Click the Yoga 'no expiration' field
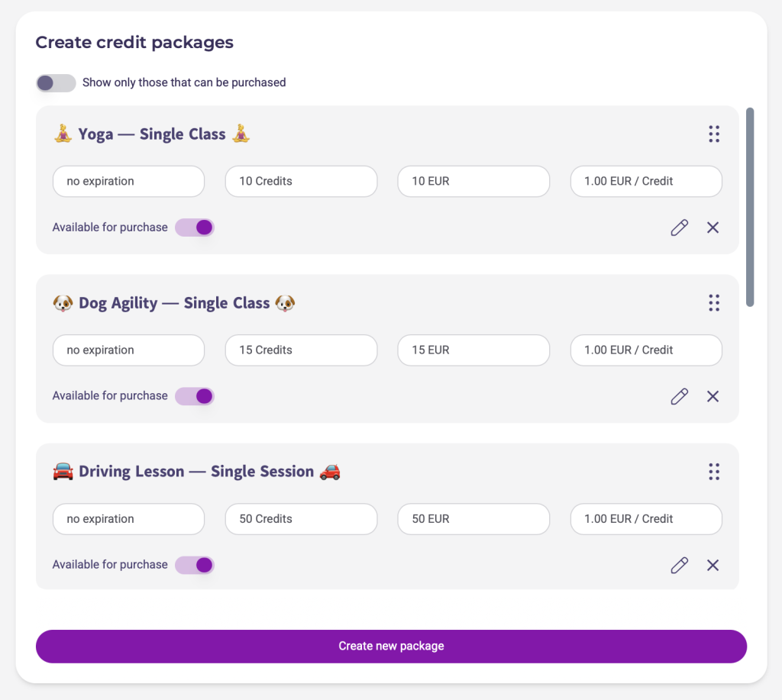 pos(128,182)
